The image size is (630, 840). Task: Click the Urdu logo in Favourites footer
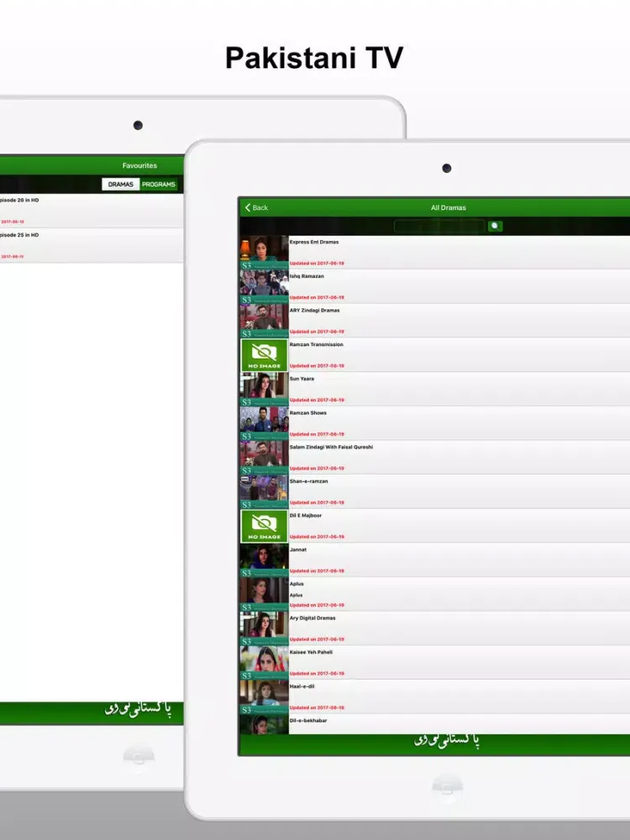click(x=139, y=710)
